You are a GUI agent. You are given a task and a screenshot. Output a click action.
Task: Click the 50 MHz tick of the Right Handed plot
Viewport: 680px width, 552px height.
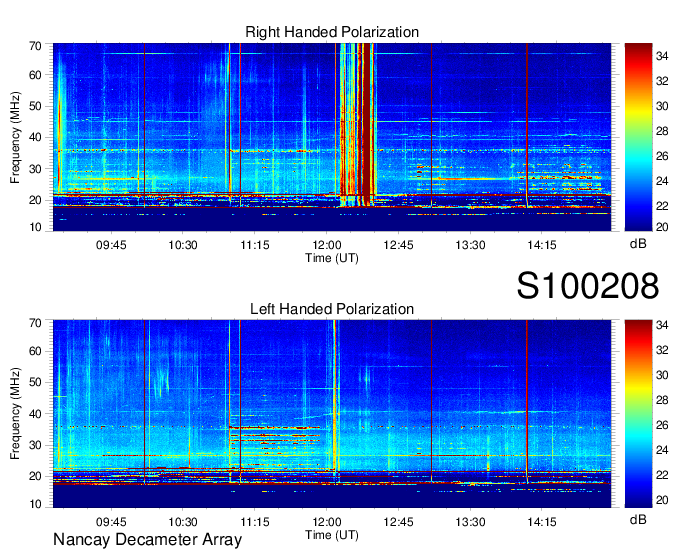tap(35, 106)
